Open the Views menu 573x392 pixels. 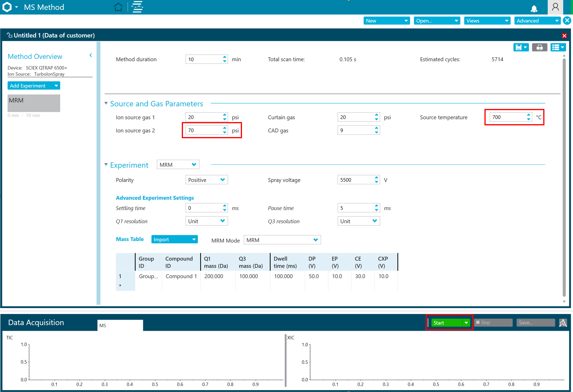click(487, 21)
